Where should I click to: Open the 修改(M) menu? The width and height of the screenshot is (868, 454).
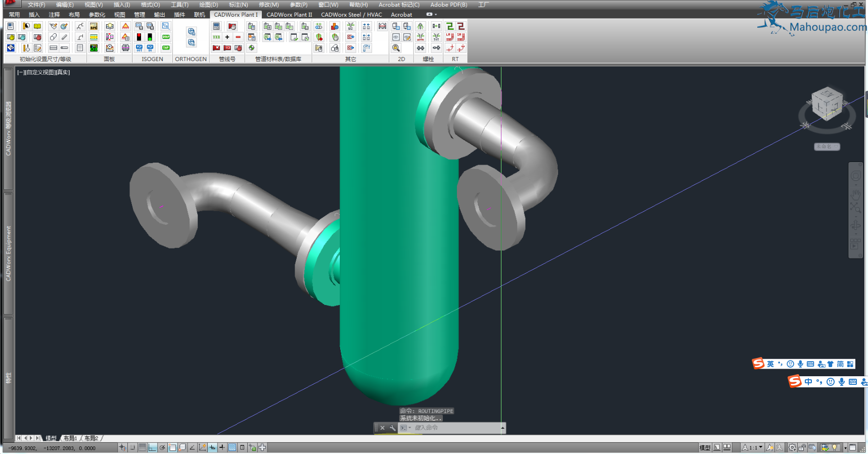tap(268, 5)
